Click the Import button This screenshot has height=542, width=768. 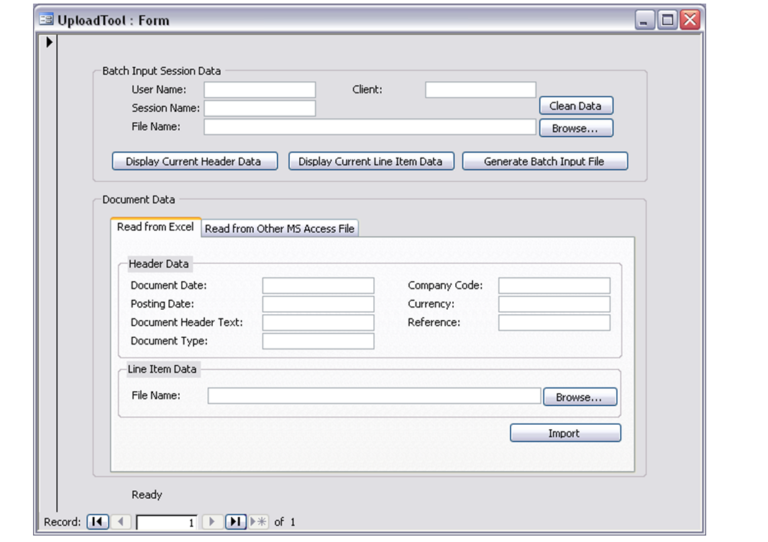(565, 433)
